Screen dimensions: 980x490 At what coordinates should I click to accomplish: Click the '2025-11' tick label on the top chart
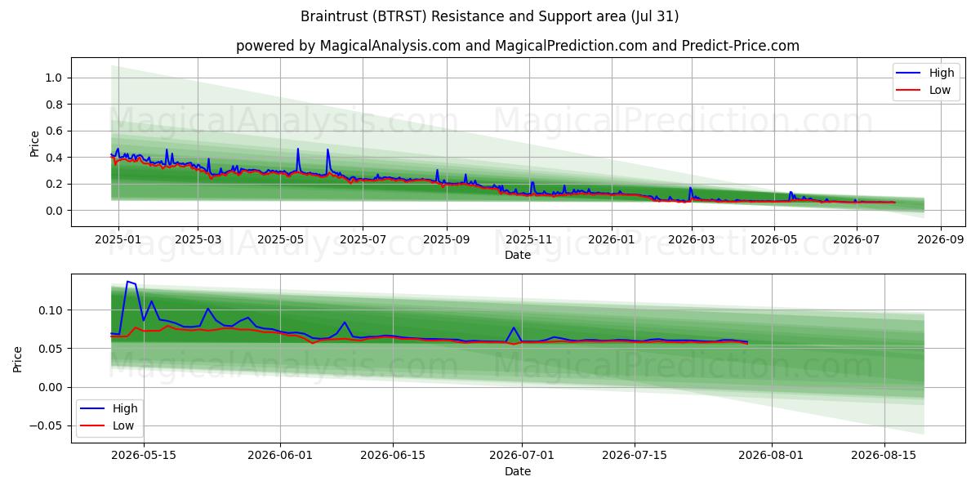(528, 239)
